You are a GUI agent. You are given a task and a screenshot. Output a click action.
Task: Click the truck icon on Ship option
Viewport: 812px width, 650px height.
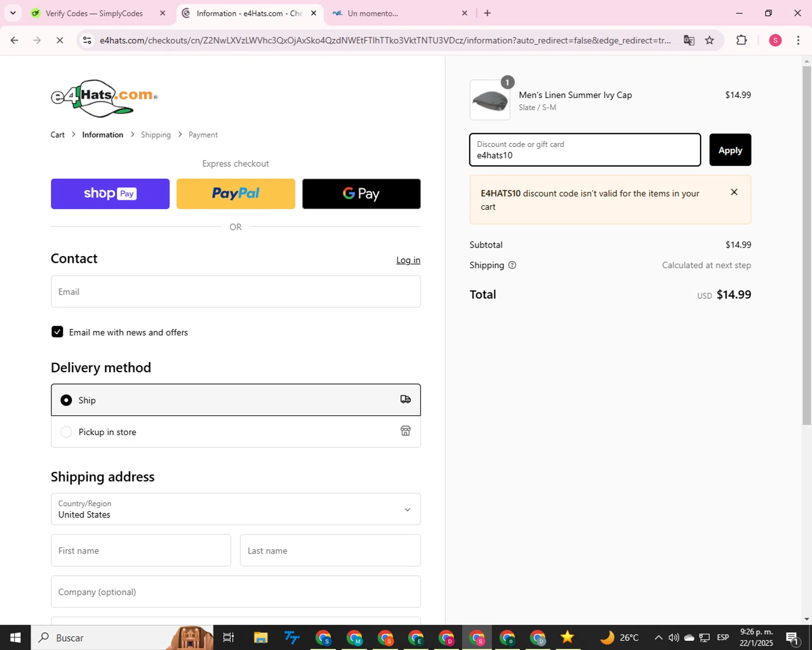point(405,400)
